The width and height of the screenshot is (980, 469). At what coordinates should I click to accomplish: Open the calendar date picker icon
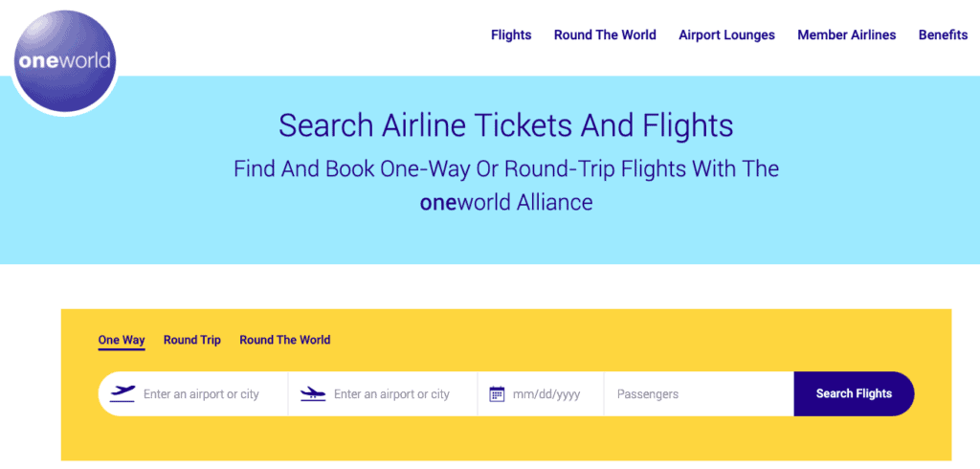[x=497, y=393]
